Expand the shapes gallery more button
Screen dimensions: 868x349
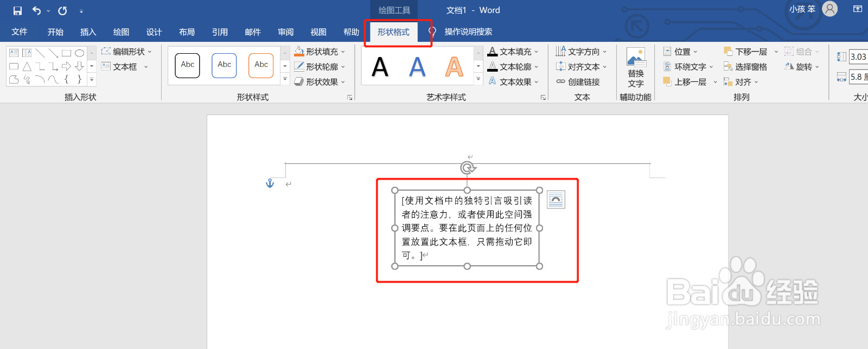click(x=92, y=79)
